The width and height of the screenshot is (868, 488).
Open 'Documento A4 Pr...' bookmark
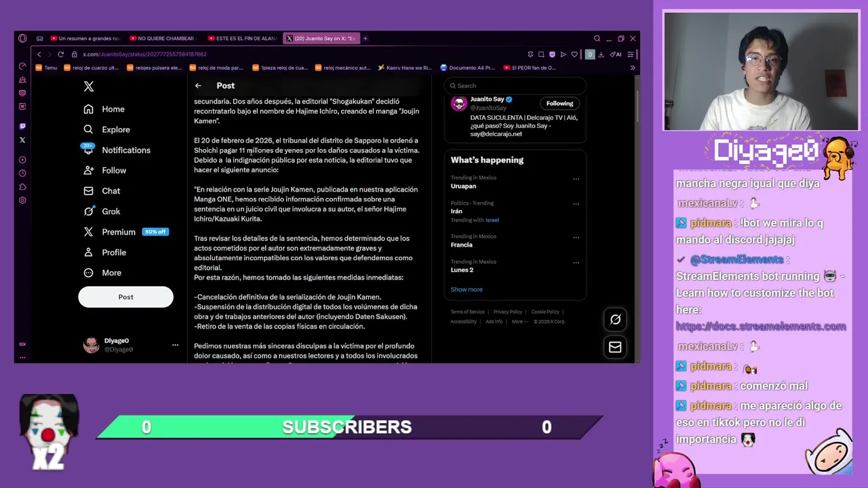pyautogui.click(x=468, y=68)
